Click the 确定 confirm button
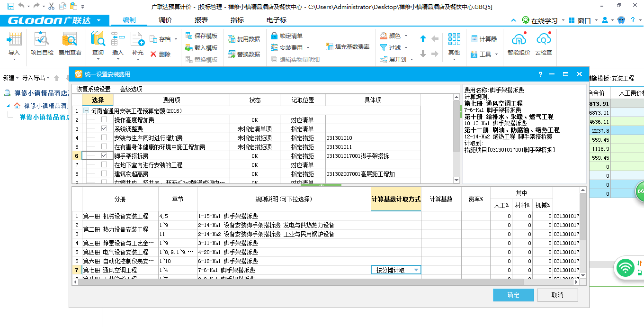Screen dimensions: 644x327 pyautogui.click(x=513, y=295)
